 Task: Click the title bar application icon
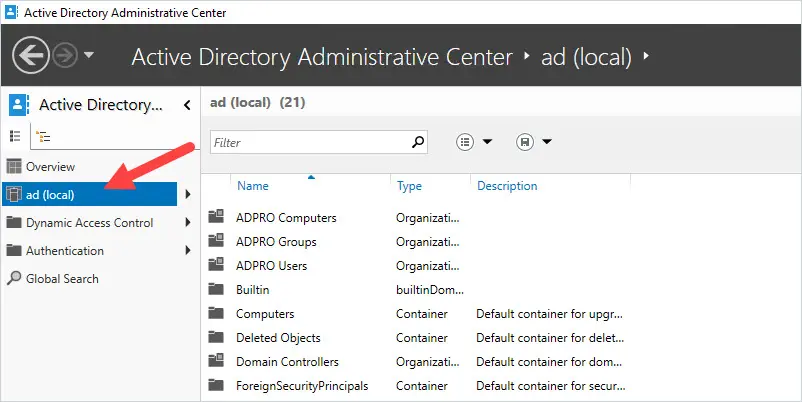point(11,12)
